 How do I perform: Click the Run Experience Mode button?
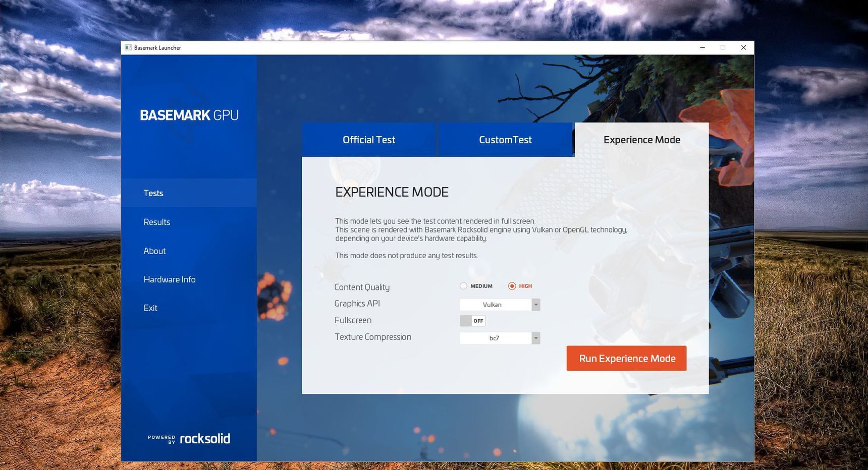(x=626, y=359)
